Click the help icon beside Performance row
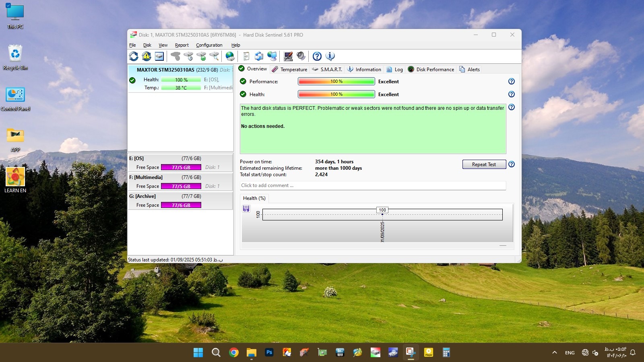This screenshot has height=362, width=644. [x=512, y=81]
